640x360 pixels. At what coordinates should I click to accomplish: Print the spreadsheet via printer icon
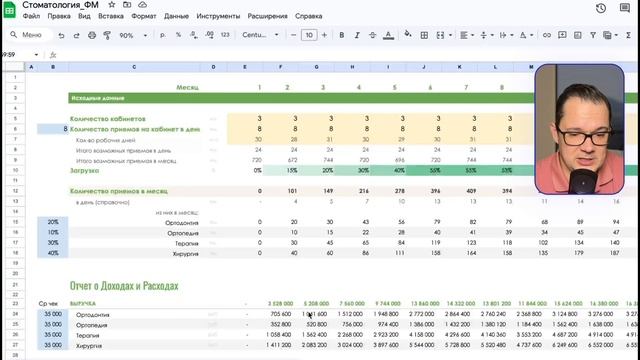(x=92, y=36)
